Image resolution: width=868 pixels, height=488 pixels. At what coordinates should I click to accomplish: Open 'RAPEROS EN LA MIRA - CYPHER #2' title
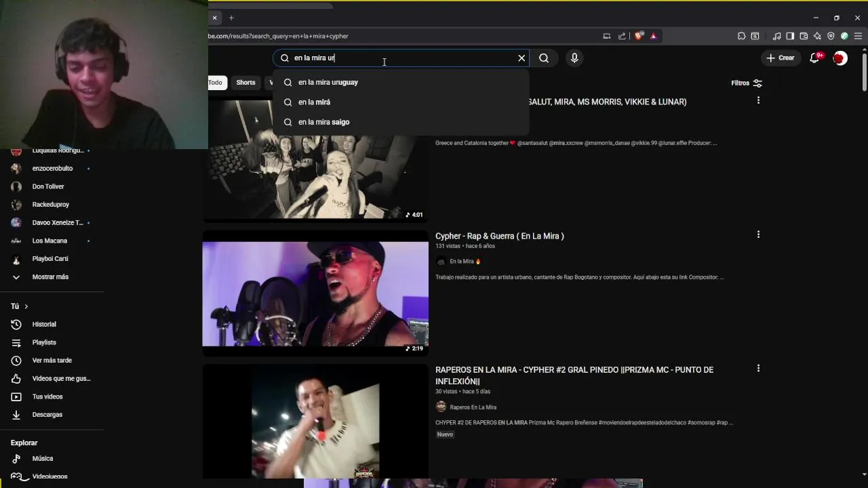pyautogui.click(x=574, y=375)
